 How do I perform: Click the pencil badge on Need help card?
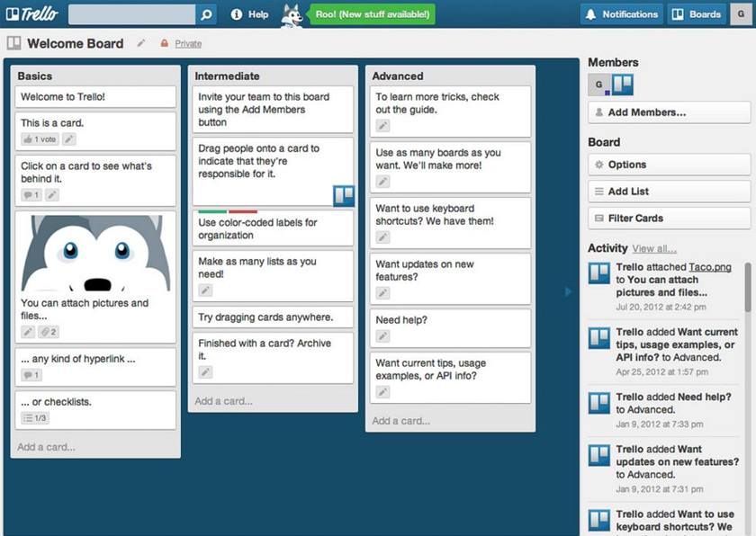point(382,336)
